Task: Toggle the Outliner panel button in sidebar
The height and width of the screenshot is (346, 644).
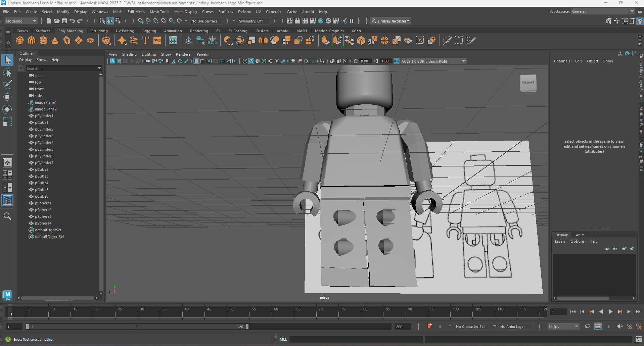Action: tap(7, 200)
